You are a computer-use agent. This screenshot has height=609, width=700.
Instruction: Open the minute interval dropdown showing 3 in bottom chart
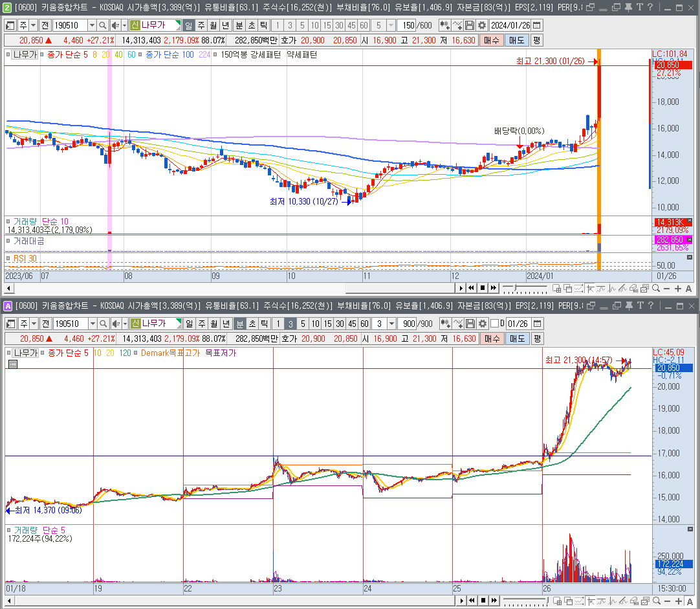click(391, 324)
